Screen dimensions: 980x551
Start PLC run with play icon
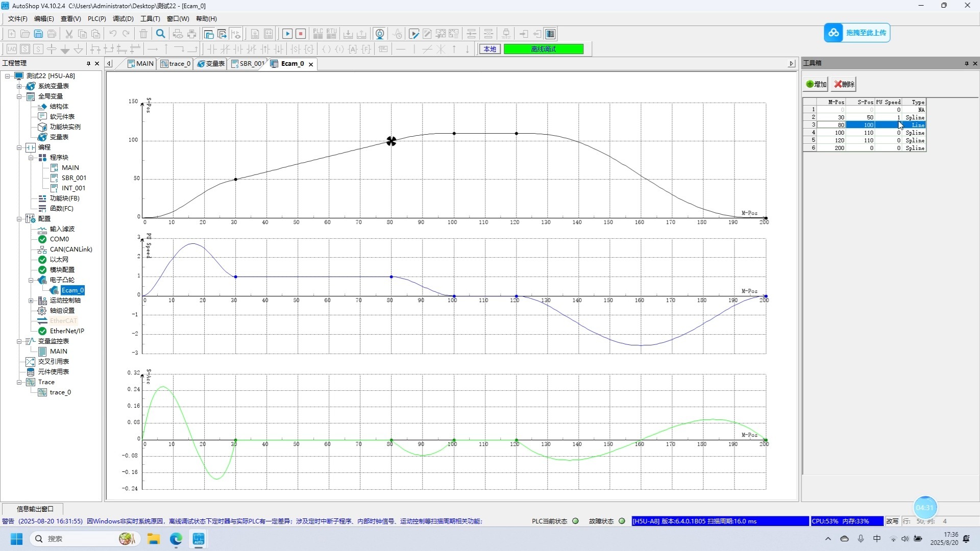point(287,34)
